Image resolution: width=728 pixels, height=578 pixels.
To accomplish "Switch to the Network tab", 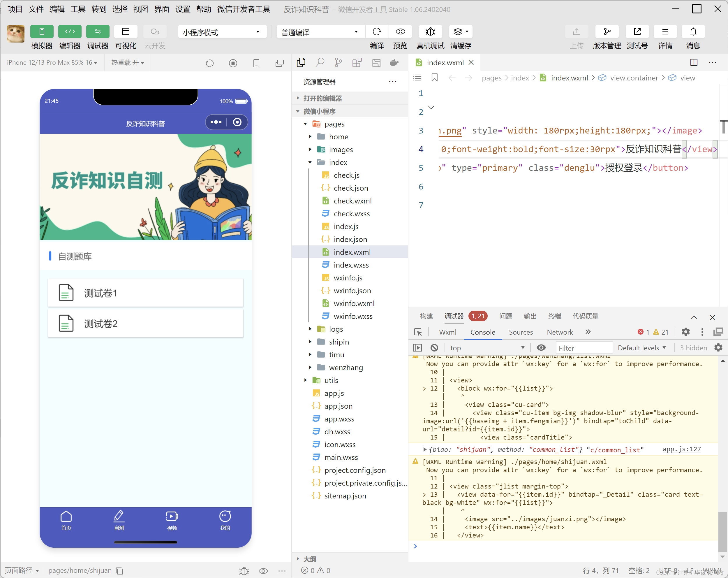I will 560,332.
